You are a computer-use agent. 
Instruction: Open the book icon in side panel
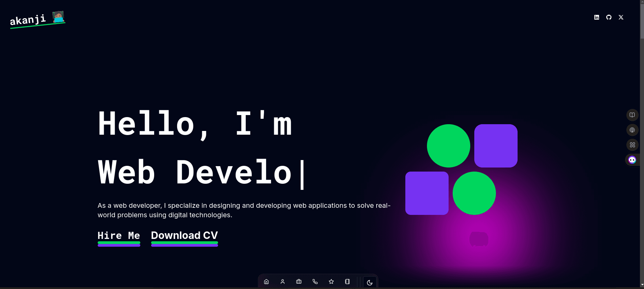click(632, 115)
